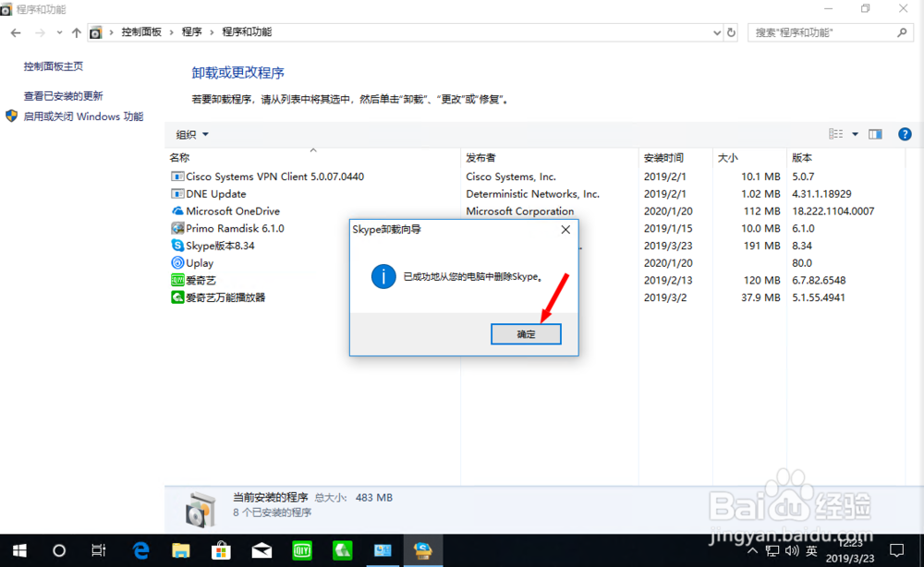Image resolution: width=924 pixels, height=567 pixels.
Task: Open 启用或关闭 Windows 功能 link
Action: point(83,116)
